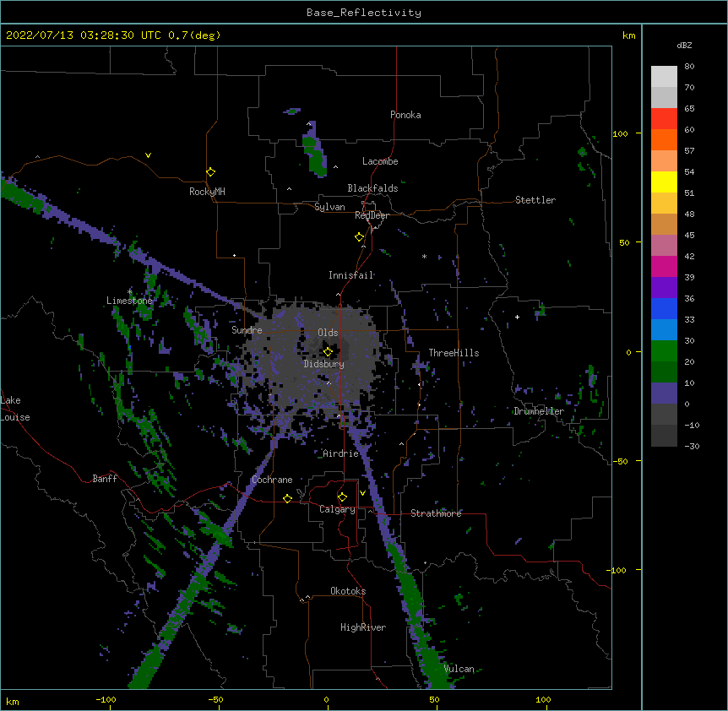
Task: Click the RockyMH label
Action: [207, 191]
